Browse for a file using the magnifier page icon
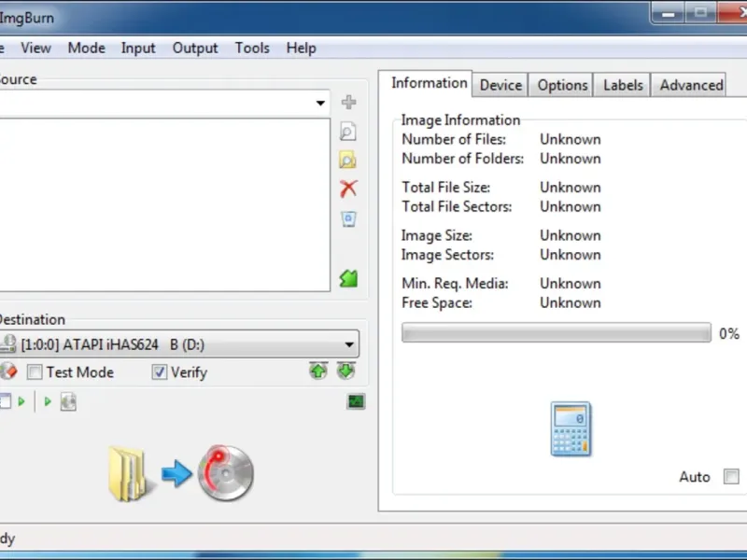 (x=347, y=132)
